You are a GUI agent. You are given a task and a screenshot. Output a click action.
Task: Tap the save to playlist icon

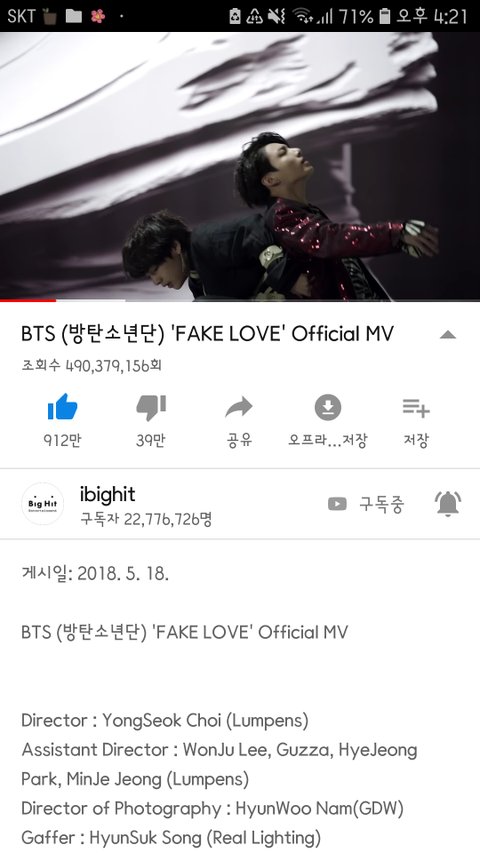coord(416,407)
